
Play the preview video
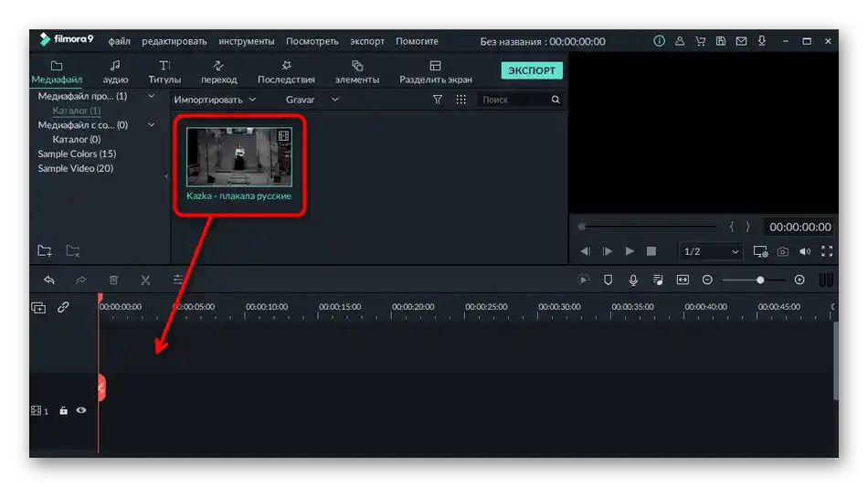pos(630,251)
